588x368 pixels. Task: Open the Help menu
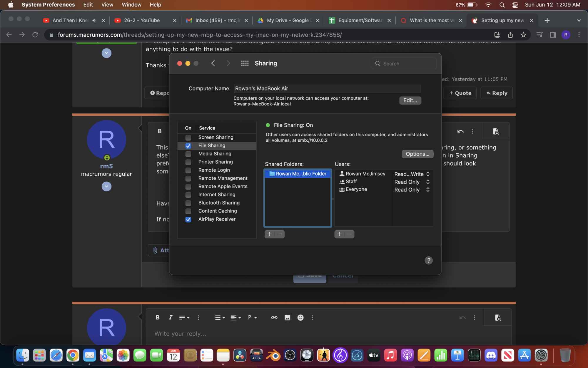pyautogui.click(x=155, y=5)
